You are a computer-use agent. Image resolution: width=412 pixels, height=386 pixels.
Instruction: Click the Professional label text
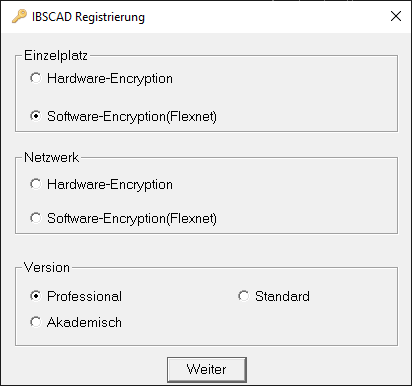click(84, 296)
